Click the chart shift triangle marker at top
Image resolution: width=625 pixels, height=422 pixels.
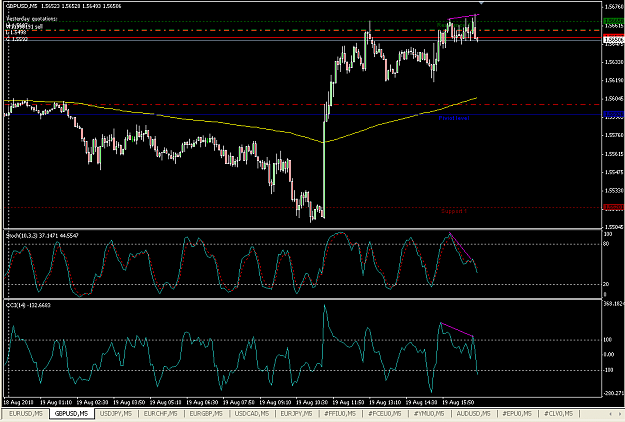(481, 3)
